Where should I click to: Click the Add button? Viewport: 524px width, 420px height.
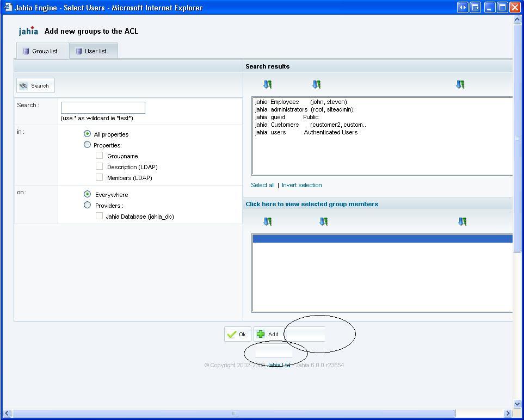point(269,334)
